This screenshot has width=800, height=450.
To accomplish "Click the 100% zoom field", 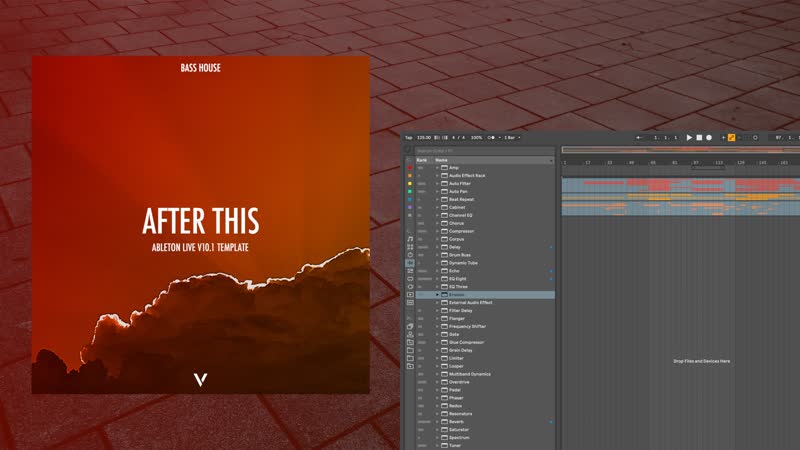I will coord(476,137).
